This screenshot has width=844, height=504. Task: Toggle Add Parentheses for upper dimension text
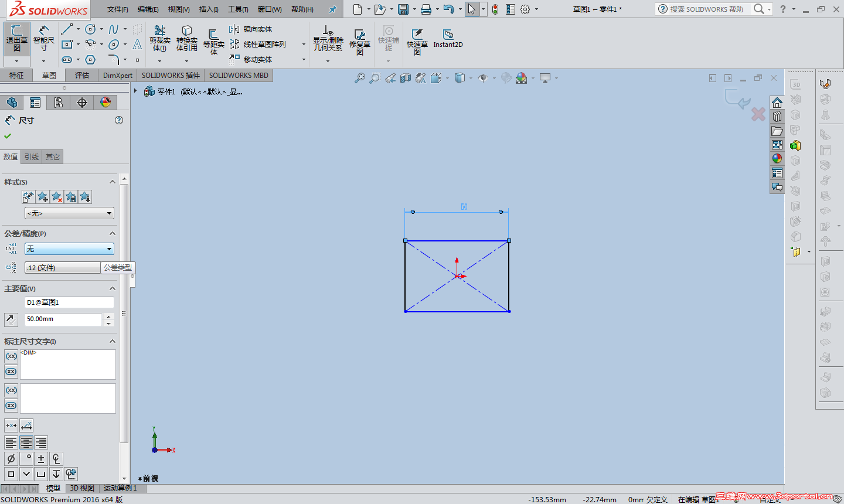(11, 356)
